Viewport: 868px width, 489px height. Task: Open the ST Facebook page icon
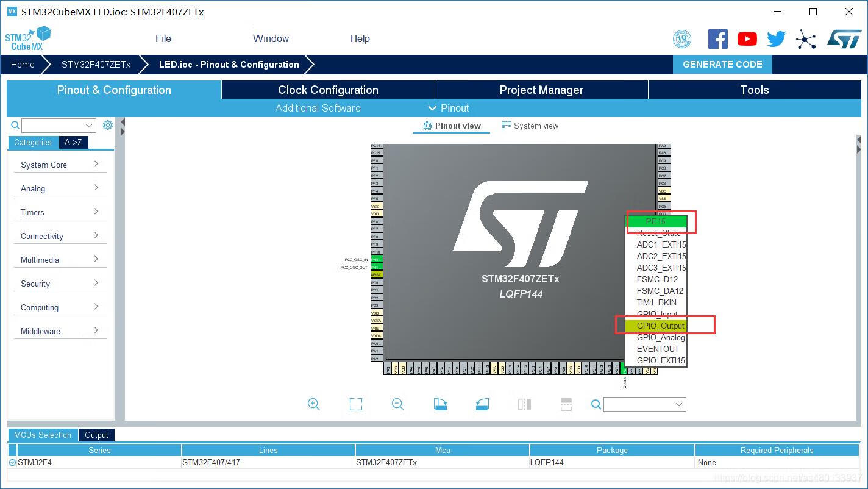[x=717, y=39]
